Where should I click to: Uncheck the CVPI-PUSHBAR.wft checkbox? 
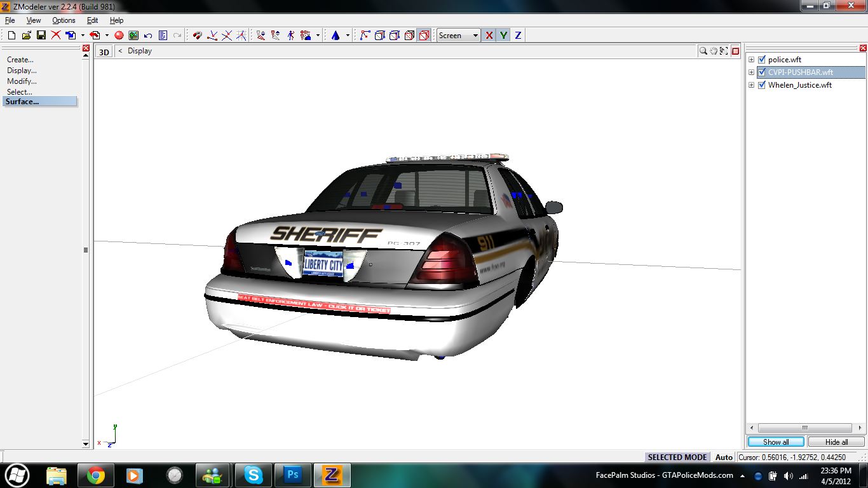(x=762, y=72)
